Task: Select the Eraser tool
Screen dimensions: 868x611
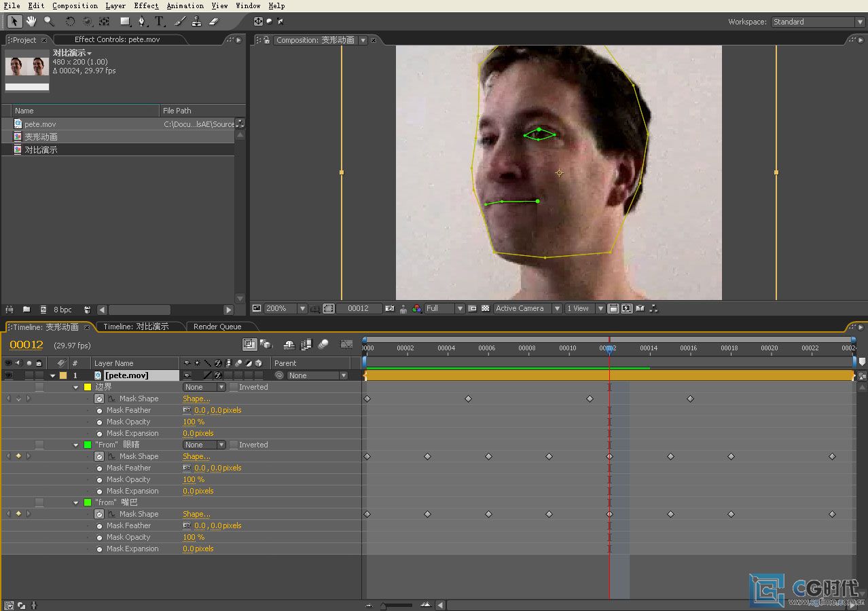Action: click(x=214, y=21)
